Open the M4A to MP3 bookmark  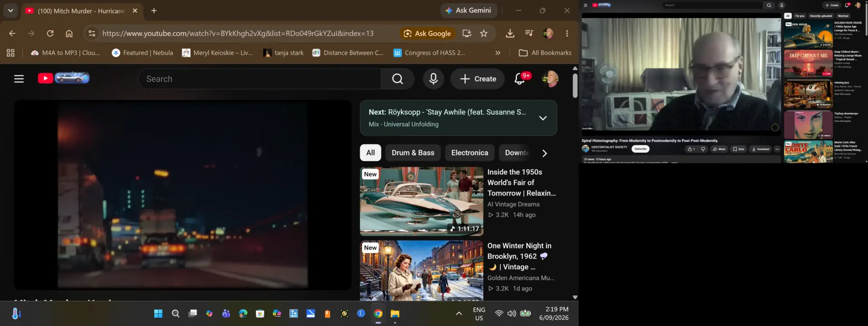coord(66,53)
